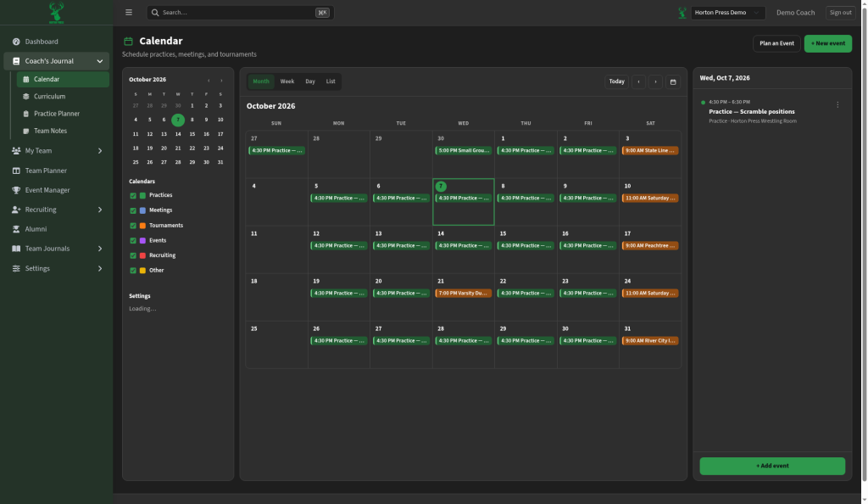This screenshot has height=504, width=868.
Task: Go to previous month in mini calendar
Action: [209, 81]
